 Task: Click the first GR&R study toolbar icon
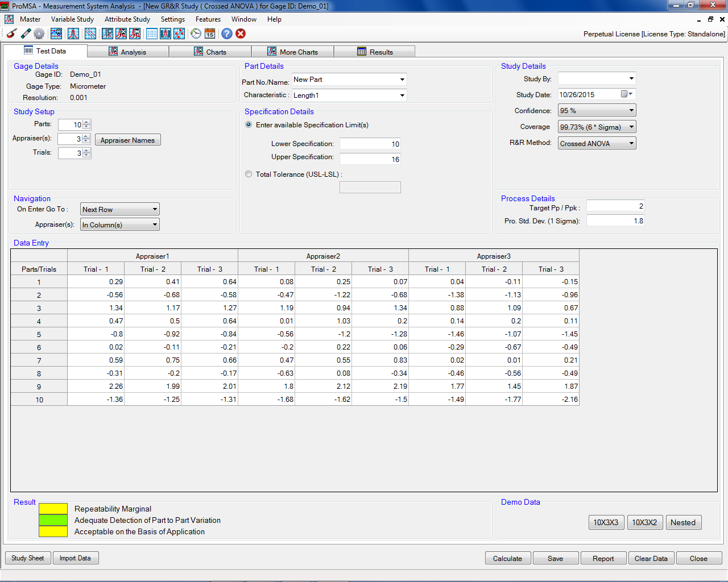pyautogui.click(x=107, y=34)
